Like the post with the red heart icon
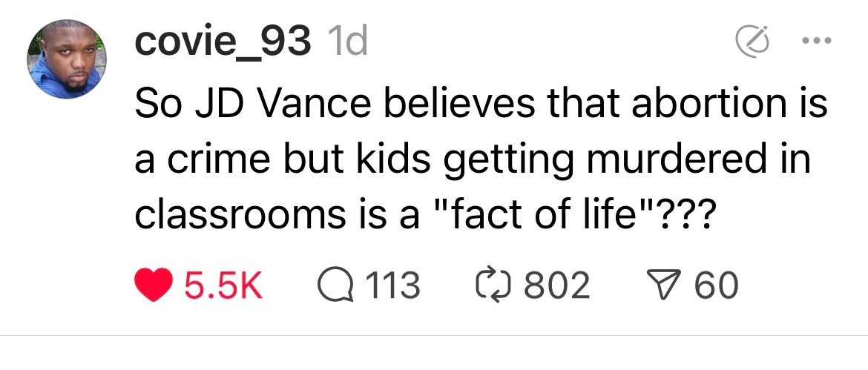This screenshot has width=868, height=370. point(154,285)
